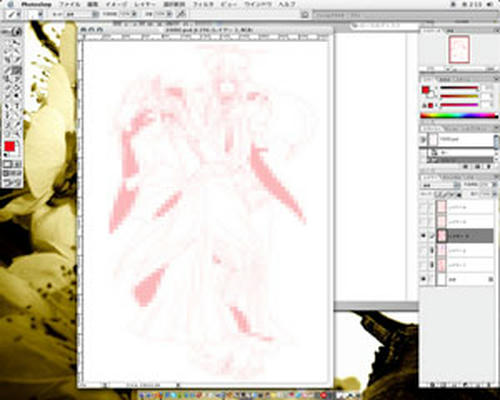Open the Layers panel Opacity arrow

[494, 185]
